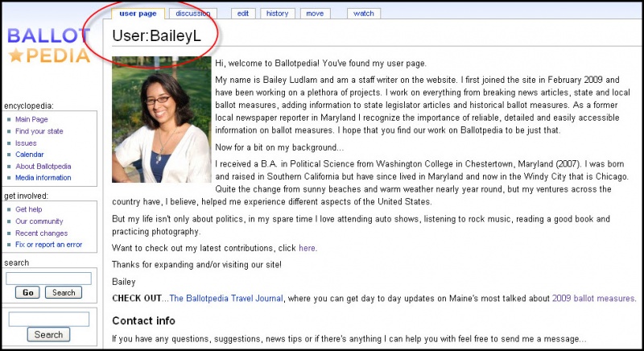View the history tab
644x351 pixels.
277,14
